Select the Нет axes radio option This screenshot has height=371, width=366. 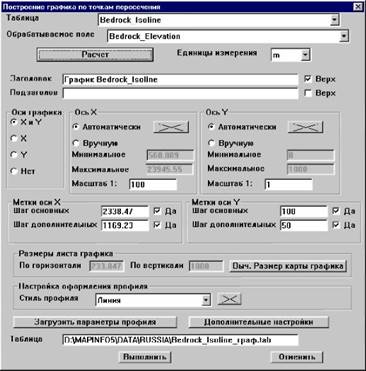coord(14,171)
